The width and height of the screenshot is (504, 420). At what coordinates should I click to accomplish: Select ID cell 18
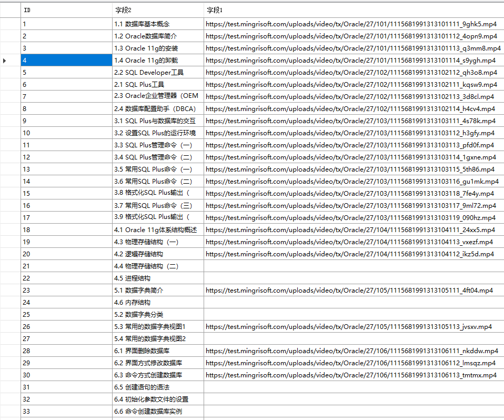point(66,230)
